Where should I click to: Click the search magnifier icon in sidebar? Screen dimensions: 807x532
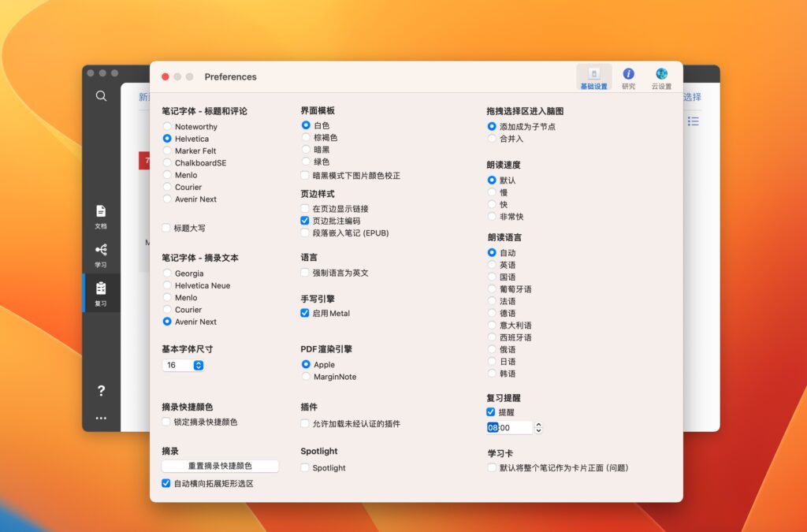click(101, 95)
